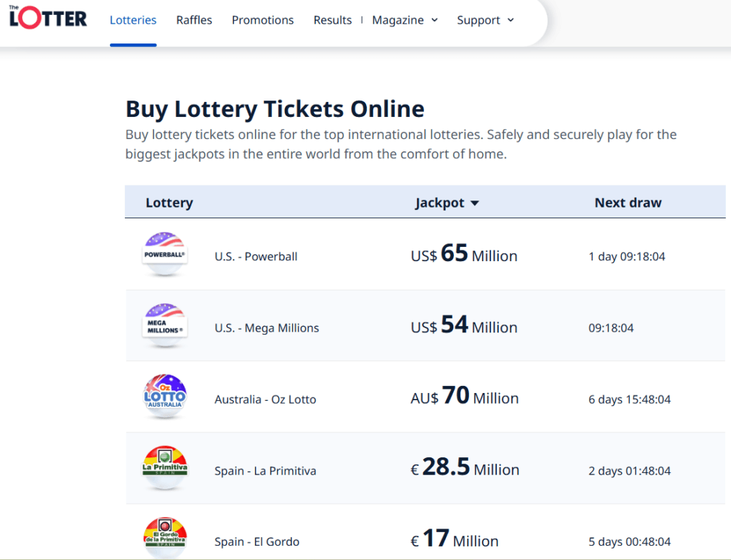Click the La Primitiva ball icon

165,468
